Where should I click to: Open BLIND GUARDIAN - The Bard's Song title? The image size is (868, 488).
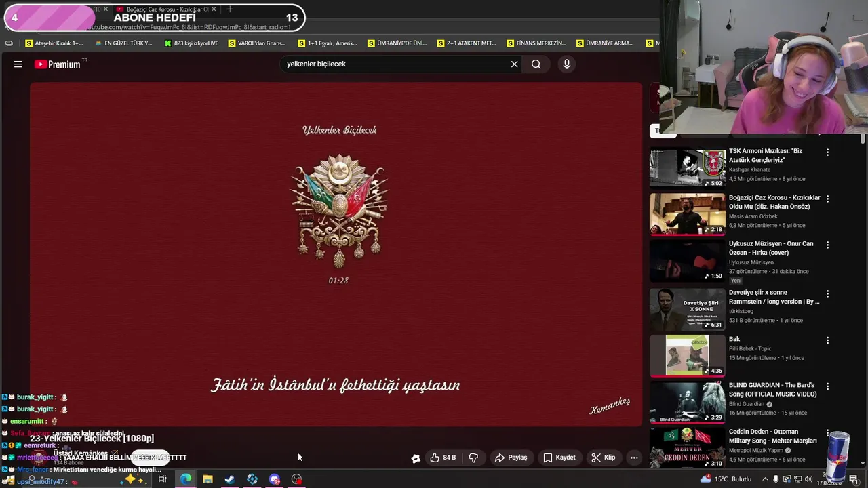[x=772, y=390]
